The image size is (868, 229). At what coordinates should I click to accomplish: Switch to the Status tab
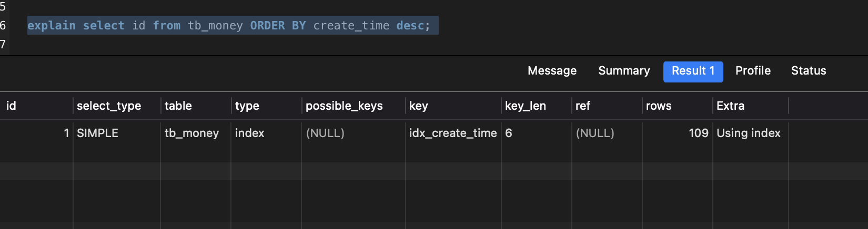pyautogui.click(x=809, y=71)
